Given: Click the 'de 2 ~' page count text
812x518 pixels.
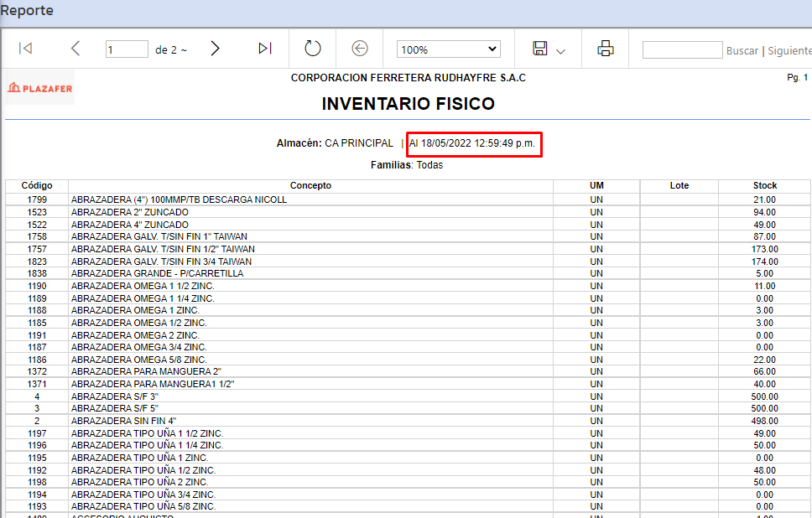Looking at the screenshot, I should pos(171,50).
